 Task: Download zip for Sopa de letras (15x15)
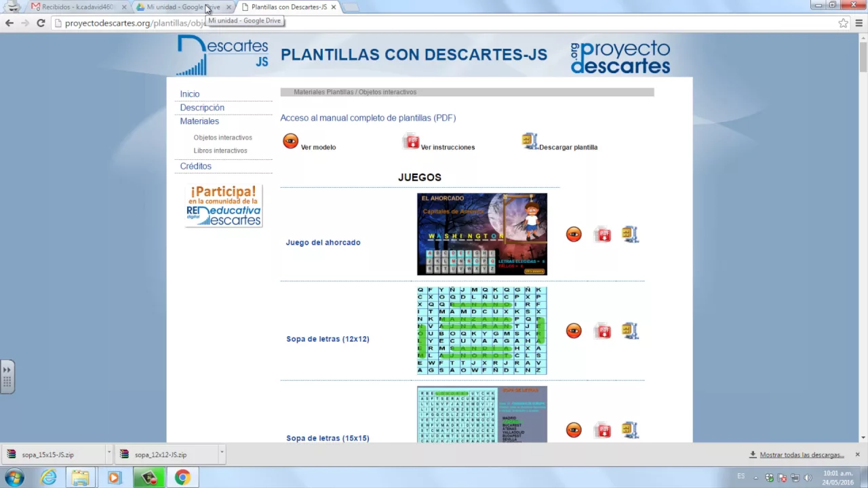pyautogui.click(x=630, y=430)
